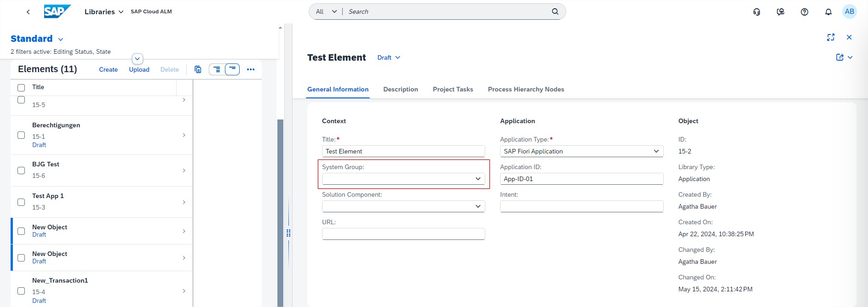Click the headset support icon
Viewport: 868px width, 307px height.
756,12
